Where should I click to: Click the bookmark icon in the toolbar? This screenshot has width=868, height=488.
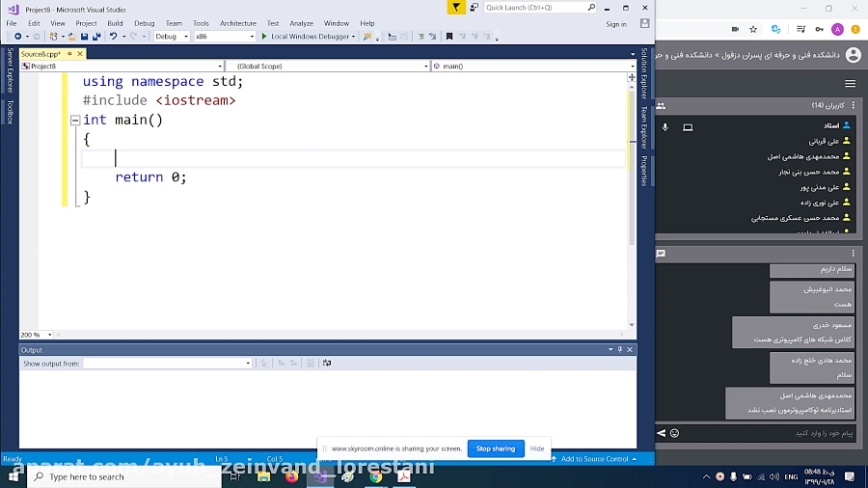coord(449,37)
